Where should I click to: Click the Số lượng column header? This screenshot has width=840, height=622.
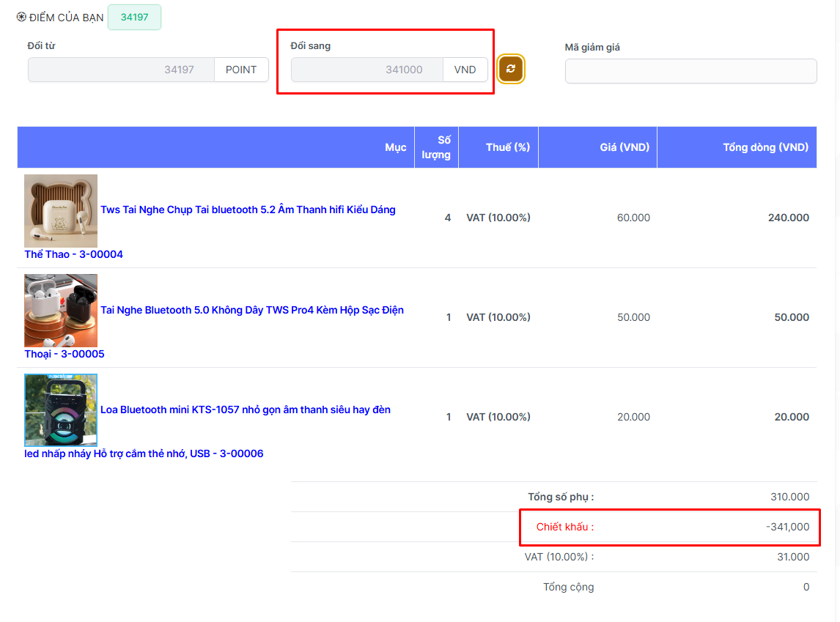[436, 147]
